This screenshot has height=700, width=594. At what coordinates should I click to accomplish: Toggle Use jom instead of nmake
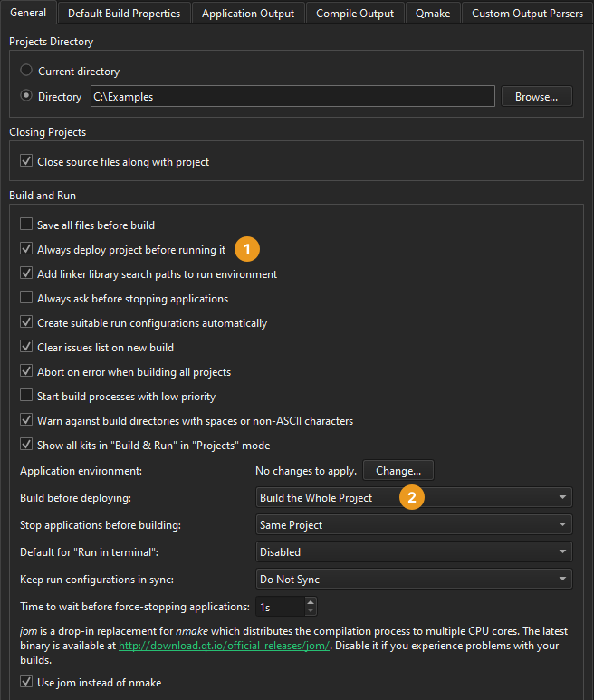click(x=26, y=682)
